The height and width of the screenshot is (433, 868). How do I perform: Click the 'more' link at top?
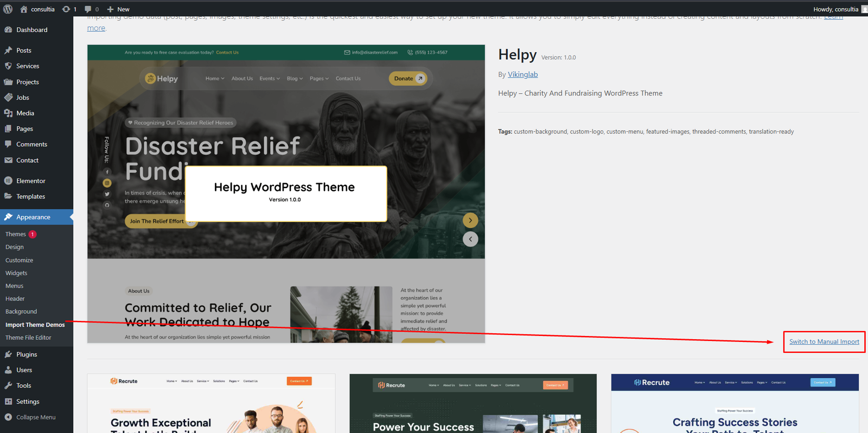click(96, 28)
